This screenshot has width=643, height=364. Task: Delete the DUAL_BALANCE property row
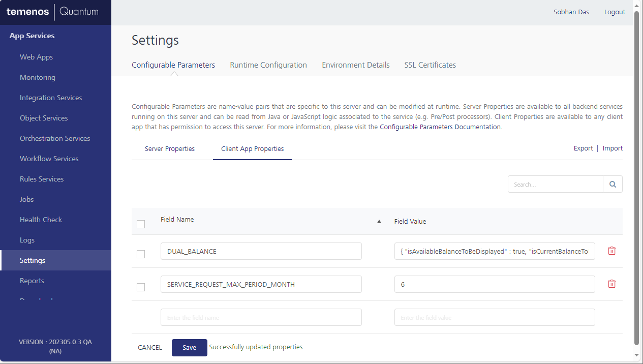coord(612,251)
